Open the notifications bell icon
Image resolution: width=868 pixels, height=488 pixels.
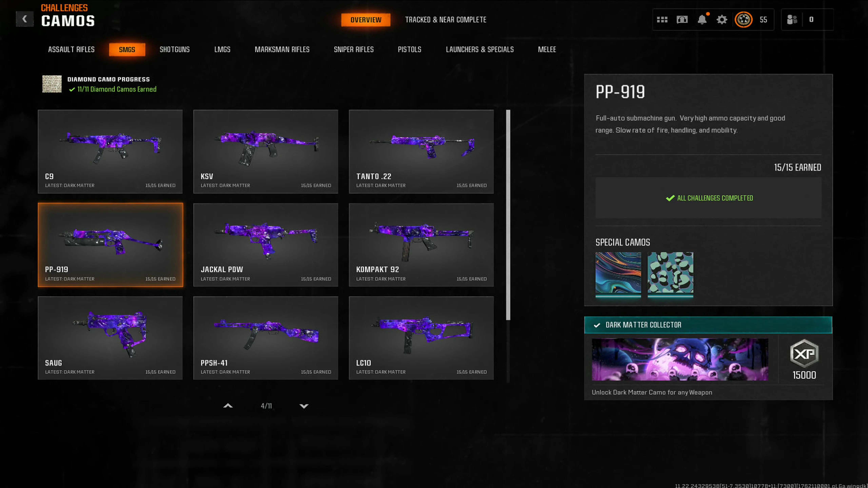(702, 19)
